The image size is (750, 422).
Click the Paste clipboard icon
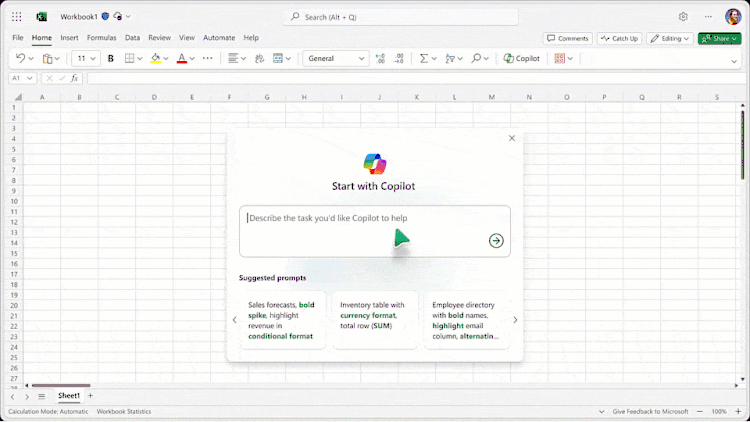click(x=47, y=58)
